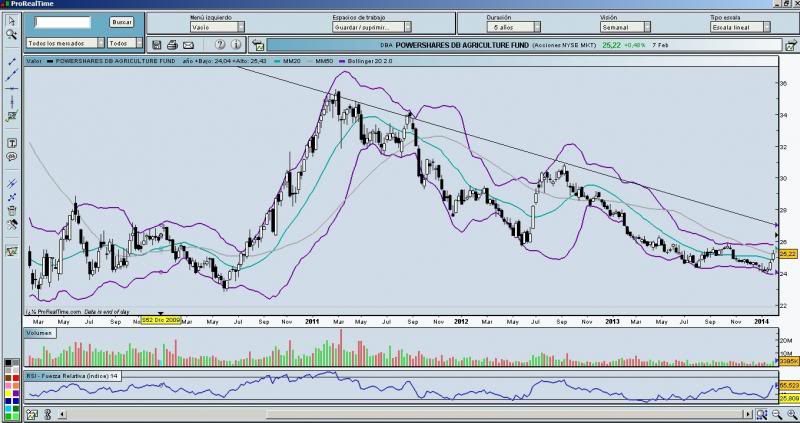Pick the cyan color swatch
800x423 pixels.
point(8,408)
